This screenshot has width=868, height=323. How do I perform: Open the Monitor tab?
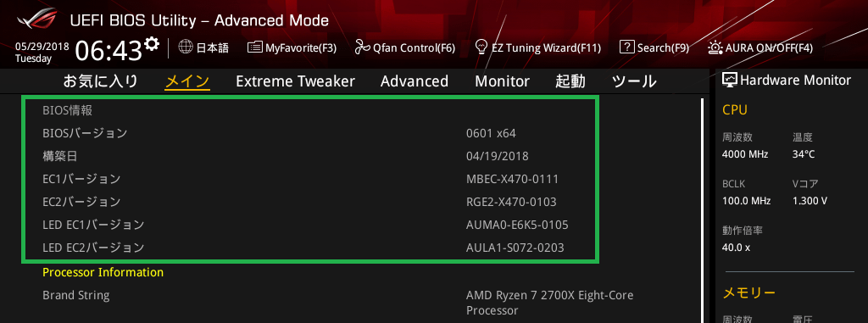[502, 81]
